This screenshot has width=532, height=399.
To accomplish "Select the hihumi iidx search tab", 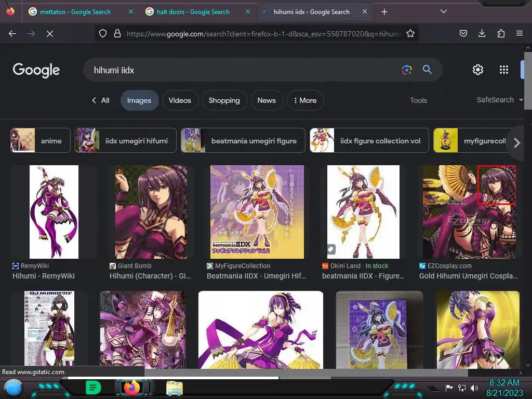I will coord(312,12).
